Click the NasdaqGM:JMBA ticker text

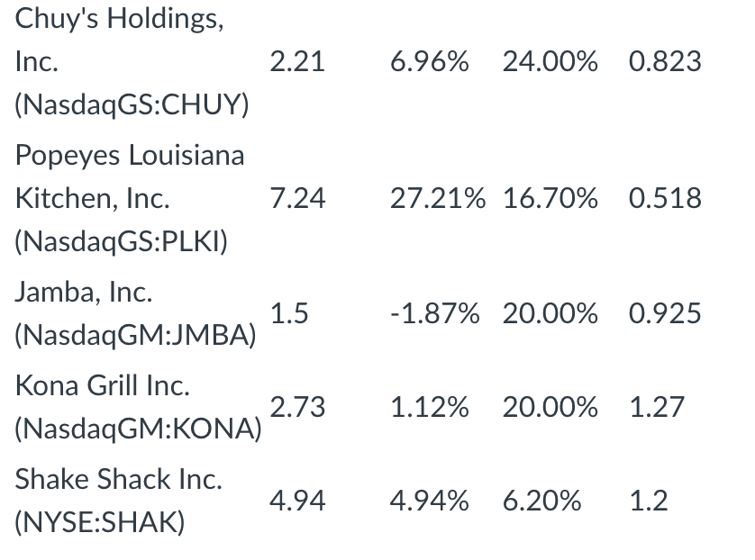135,335
